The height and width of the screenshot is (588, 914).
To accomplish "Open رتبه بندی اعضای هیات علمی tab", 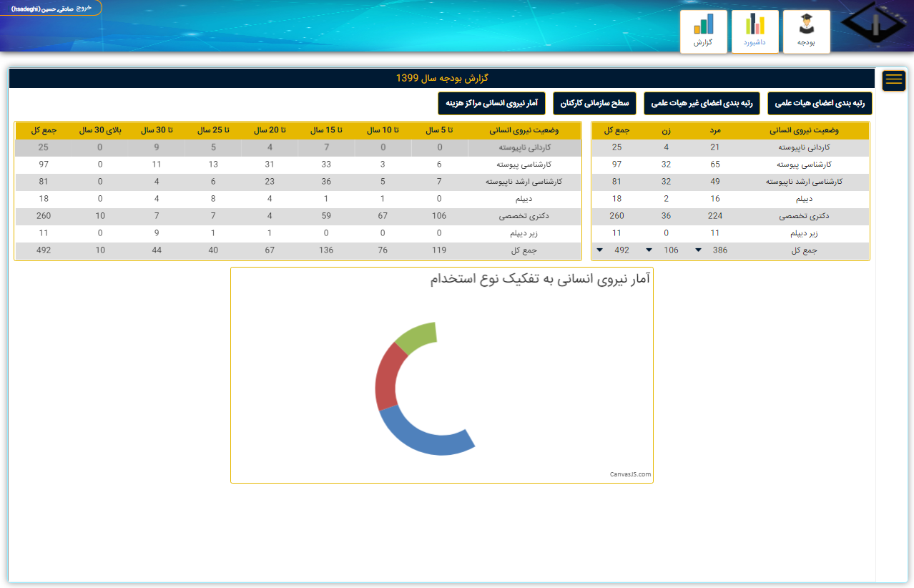I will click(820, 104).
